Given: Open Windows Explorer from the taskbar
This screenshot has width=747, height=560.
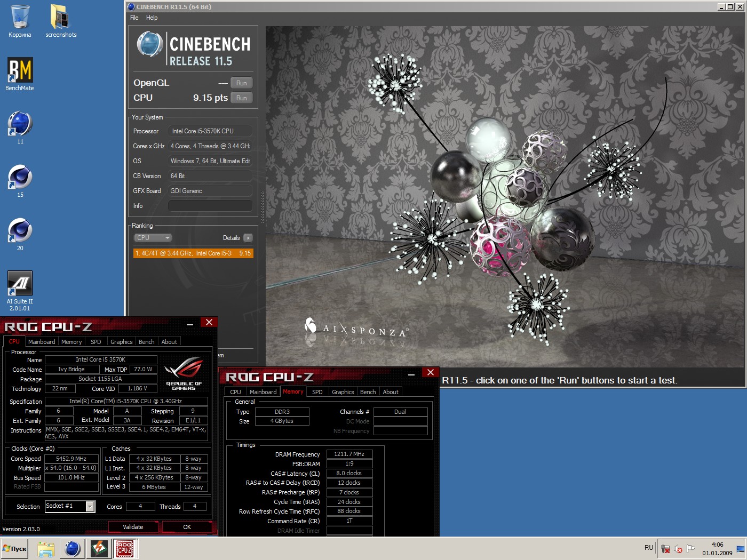Looking at the screenshot, I should (x=46, y=548).
